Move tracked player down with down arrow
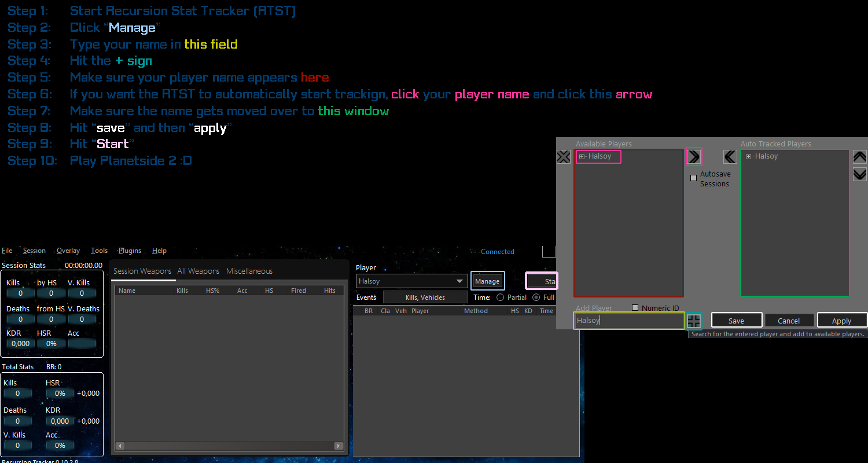Screen dimensions: 868x463 [x=860, y=174]
